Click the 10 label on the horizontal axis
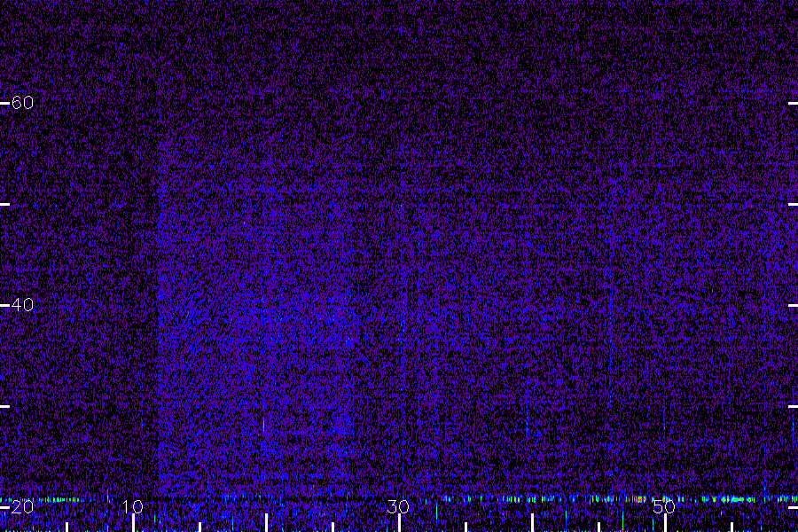 click(x=132, y=507)
